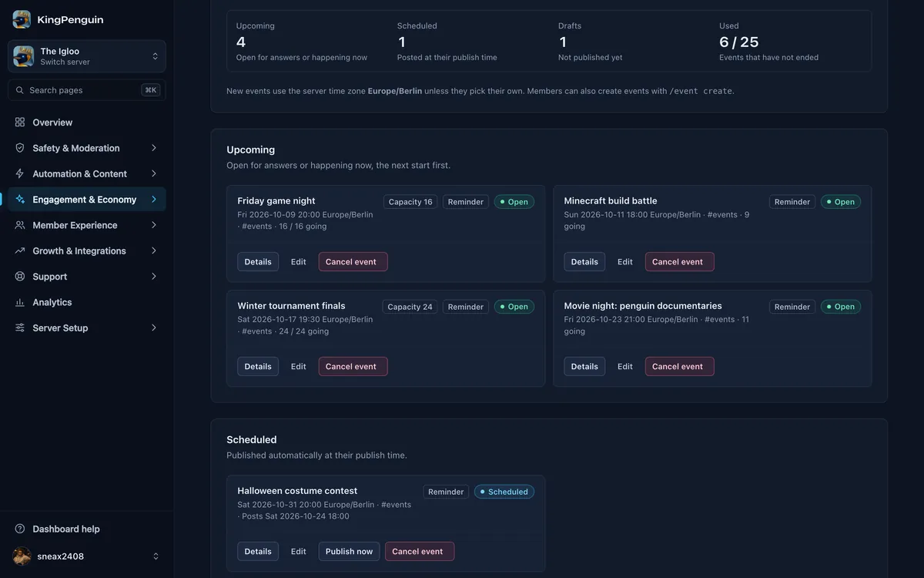Expand the Automation & Content section chevron
Viewport: 924px width, 578px height.
[x=154, y=174]
